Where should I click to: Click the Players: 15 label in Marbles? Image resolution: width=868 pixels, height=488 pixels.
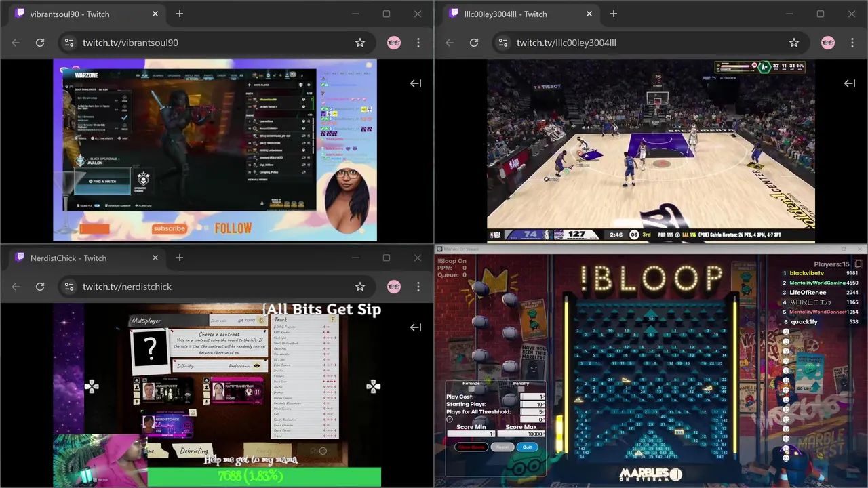pos(831,264)
